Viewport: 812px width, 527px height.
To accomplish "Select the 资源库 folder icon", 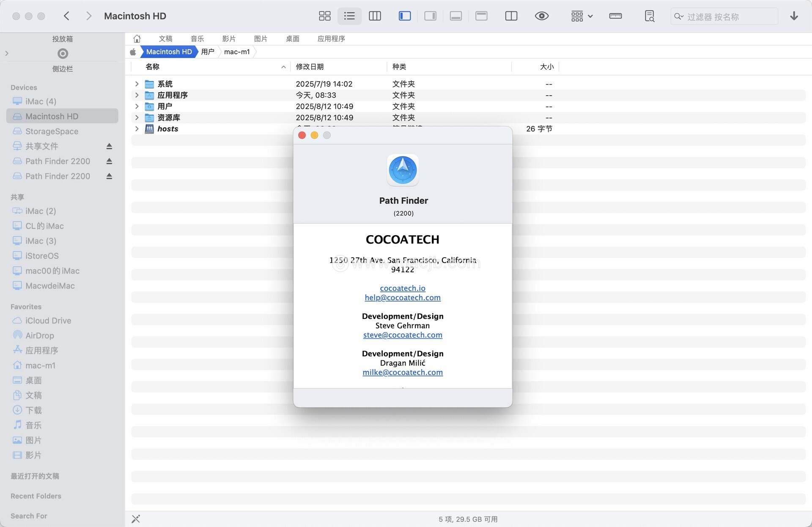I will (x=149, y=118).
